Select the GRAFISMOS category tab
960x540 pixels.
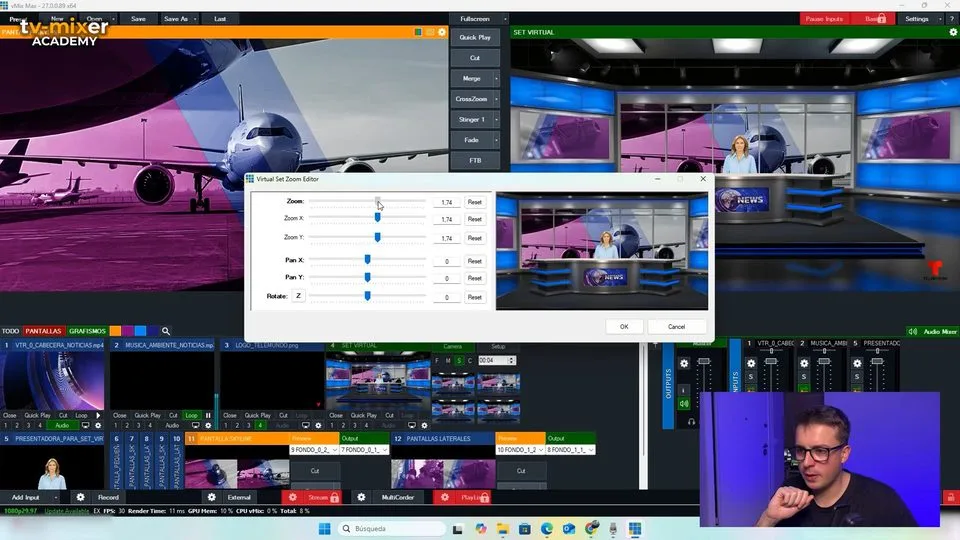[88, 331]
